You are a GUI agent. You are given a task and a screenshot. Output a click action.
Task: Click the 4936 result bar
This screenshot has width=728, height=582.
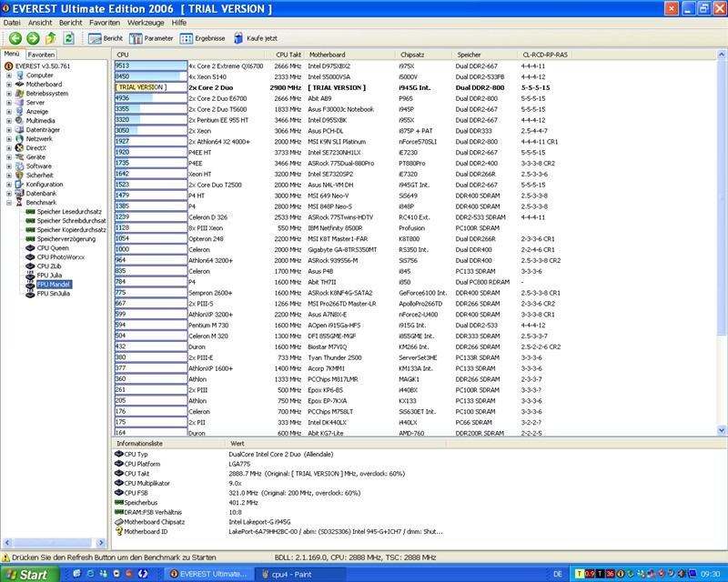[151, 98]
